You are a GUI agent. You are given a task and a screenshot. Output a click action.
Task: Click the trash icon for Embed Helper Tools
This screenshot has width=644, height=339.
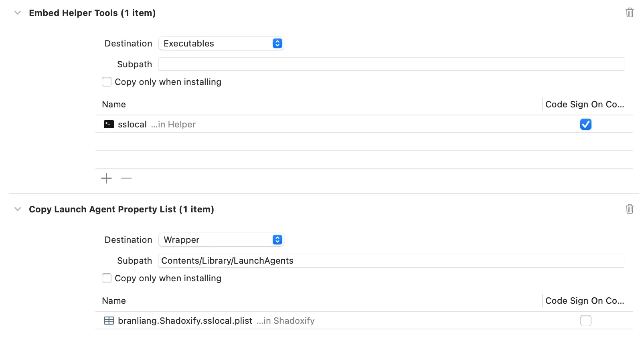[x=629, y=12]
